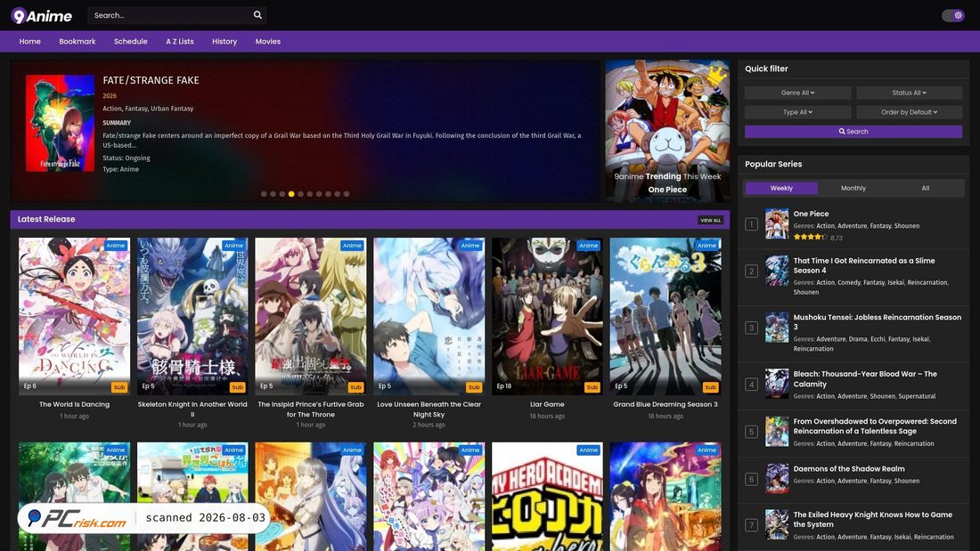Expand the Genre All dropdown
The height and width of the screenshot is (551, 980).
point(797,93)
